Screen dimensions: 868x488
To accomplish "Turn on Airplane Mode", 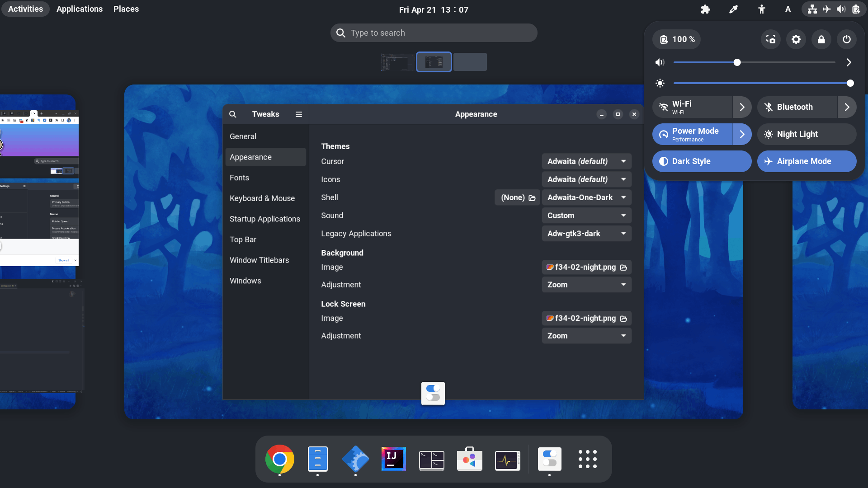I will coord(807,161).
